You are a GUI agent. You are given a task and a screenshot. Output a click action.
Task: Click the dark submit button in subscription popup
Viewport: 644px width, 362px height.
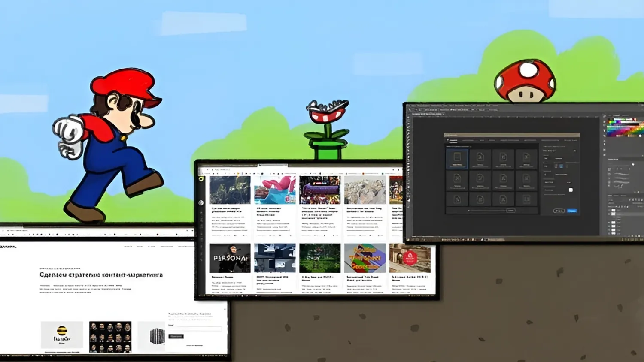tap(176, 336)
